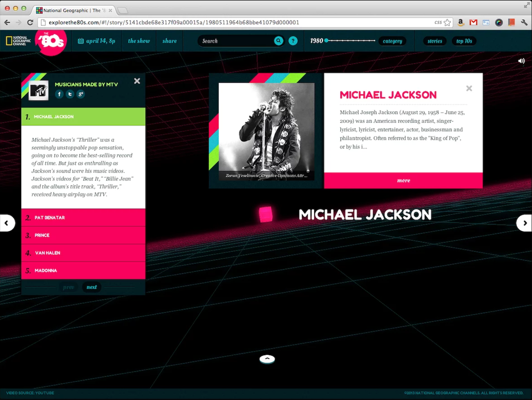This screenshot has width=532, height=400.
Task: Open Gmail extension icon
Action: tap(473, 22)
